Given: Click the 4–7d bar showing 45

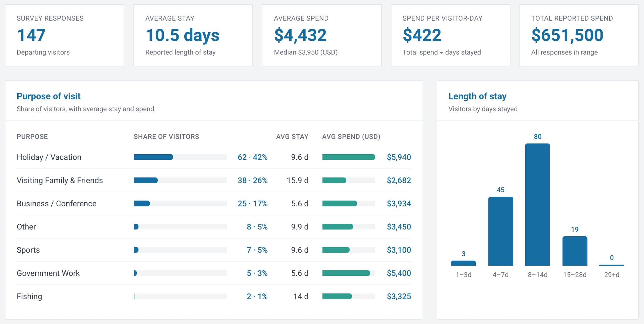Looking at the screenshot, I should [x=500, y=231].
